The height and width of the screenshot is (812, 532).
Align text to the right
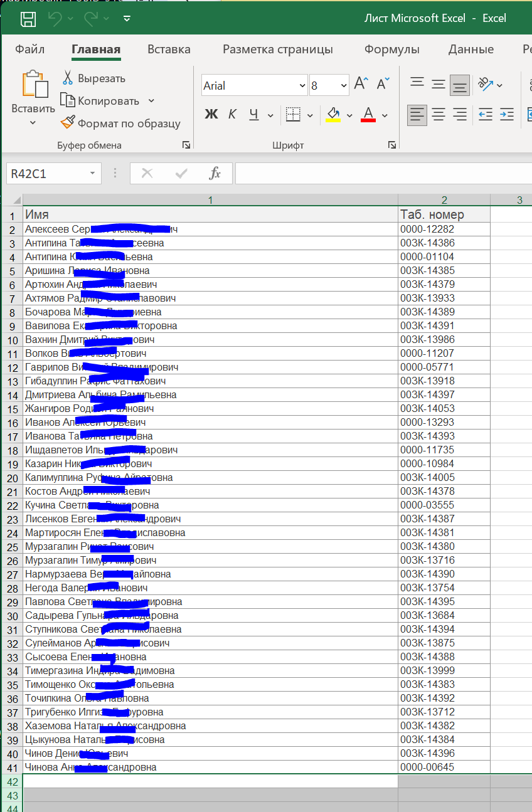(x=460, y=114)
